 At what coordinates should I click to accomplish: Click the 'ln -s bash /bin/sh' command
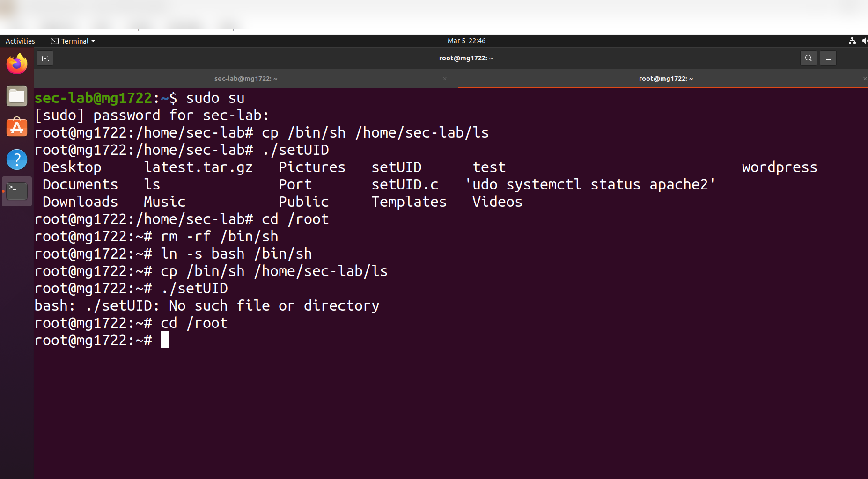pyautogui.click(x=236, y=254)
